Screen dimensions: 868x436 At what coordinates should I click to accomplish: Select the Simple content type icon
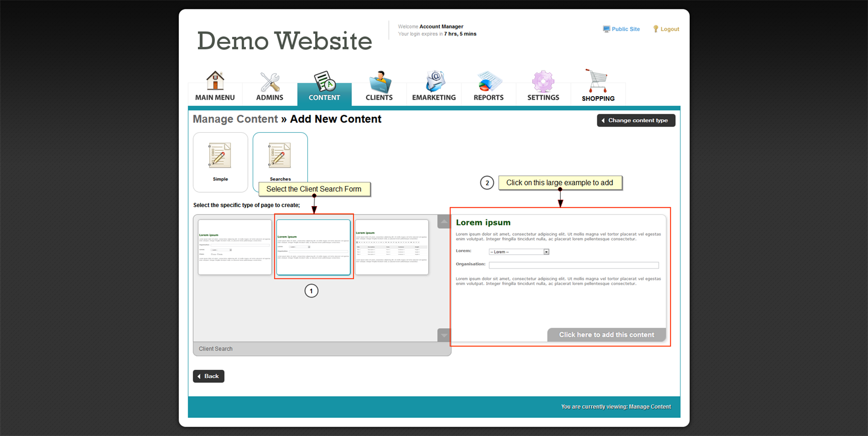[220, 157]
